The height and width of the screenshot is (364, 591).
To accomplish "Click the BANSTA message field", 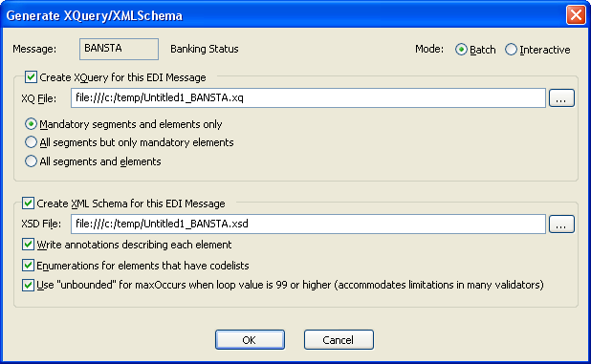I will pyautogui.click(x=119, y=49).
